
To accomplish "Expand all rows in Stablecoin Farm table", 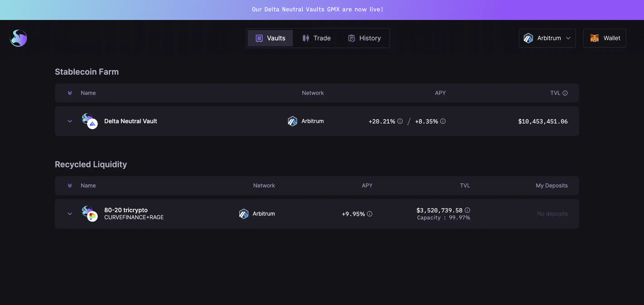I will click(x=70, y=93).
